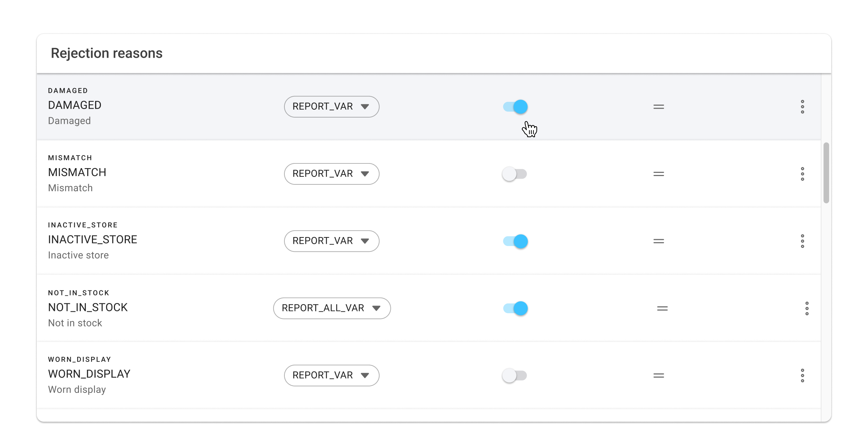
Task: Click the drag handle on the DAMAGED row
Action: click(x=659, y=107)
